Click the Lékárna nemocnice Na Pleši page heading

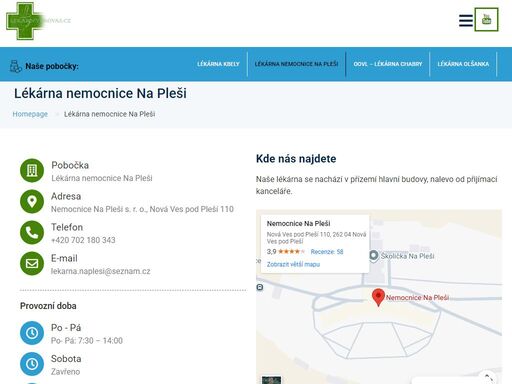click(x=100, y=93)
